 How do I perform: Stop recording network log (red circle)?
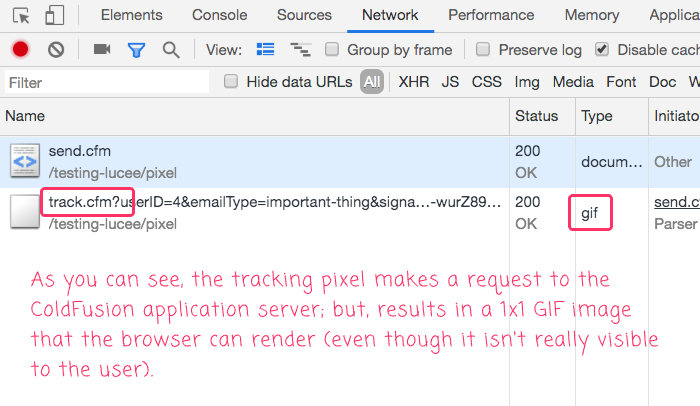tap(20, 49)
